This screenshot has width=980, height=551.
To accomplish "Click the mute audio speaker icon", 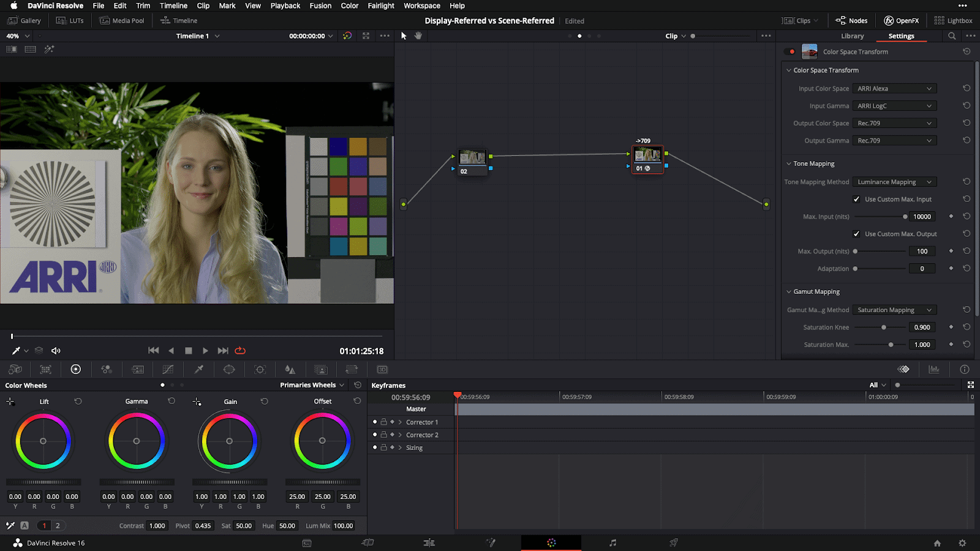I will pos(56,351).
